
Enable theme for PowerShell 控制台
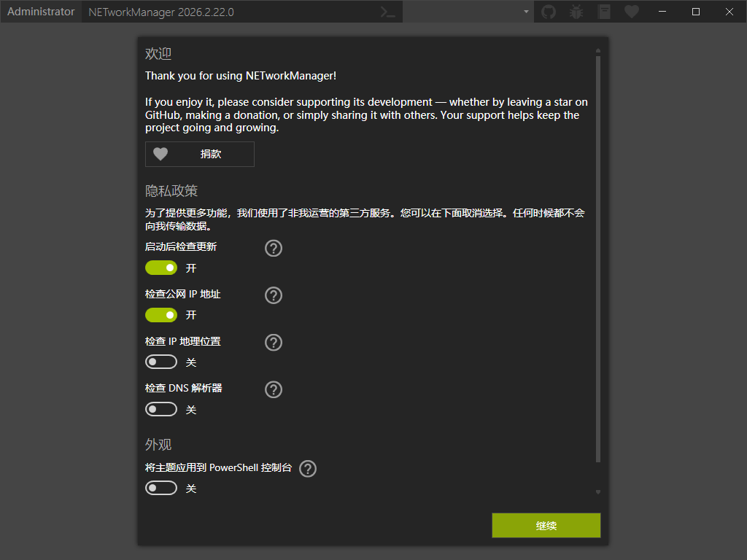point(160,487)
